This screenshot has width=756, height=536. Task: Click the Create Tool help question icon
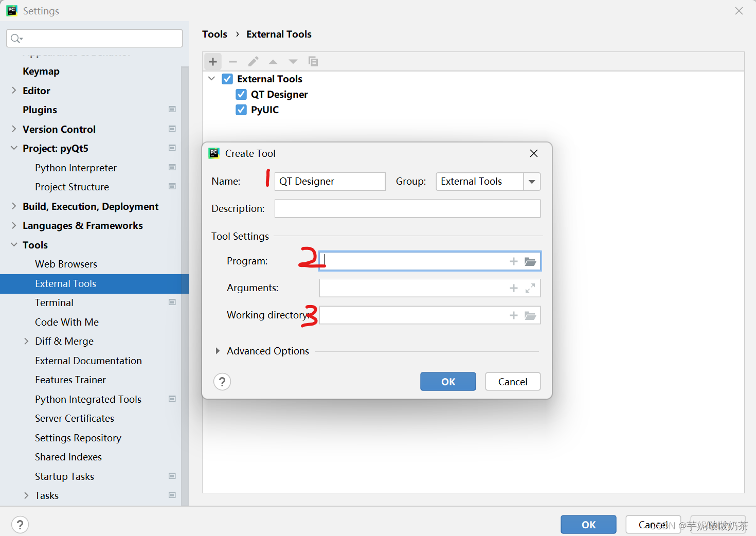click(x=222, y=382)
